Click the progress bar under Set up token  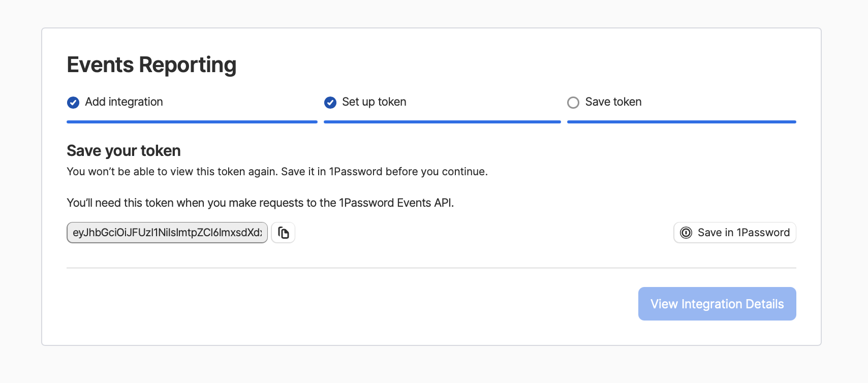[442, 122]
